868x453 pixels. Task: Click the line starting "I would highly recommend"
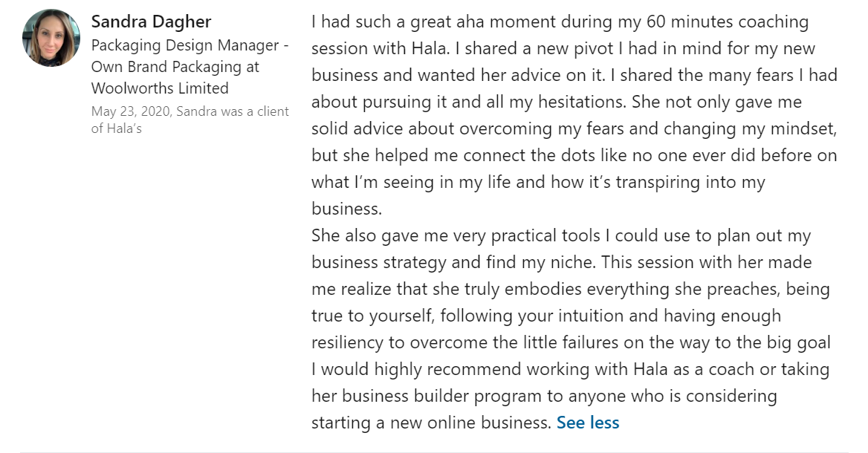(x=570, y=370)
